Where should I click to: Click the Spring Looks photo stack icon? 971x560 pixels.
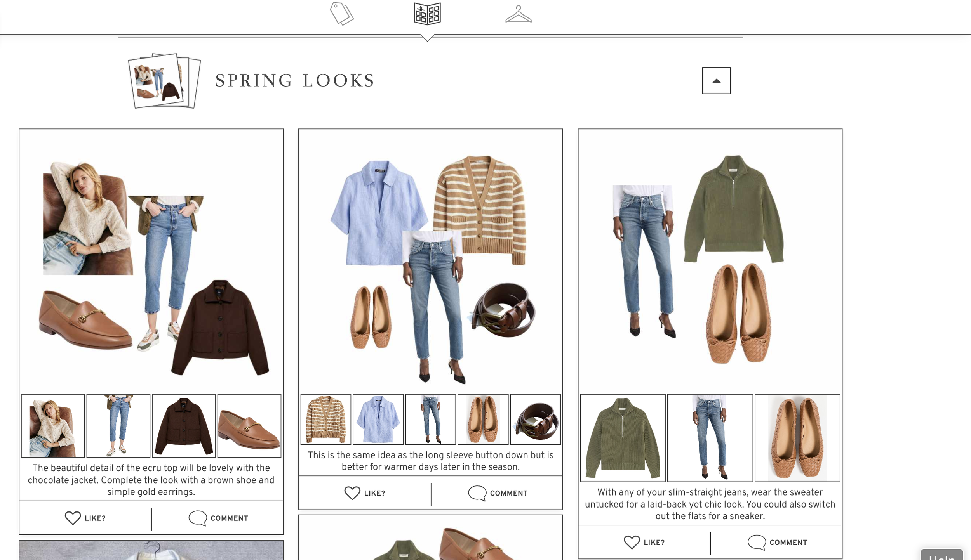tap(164, 81)
